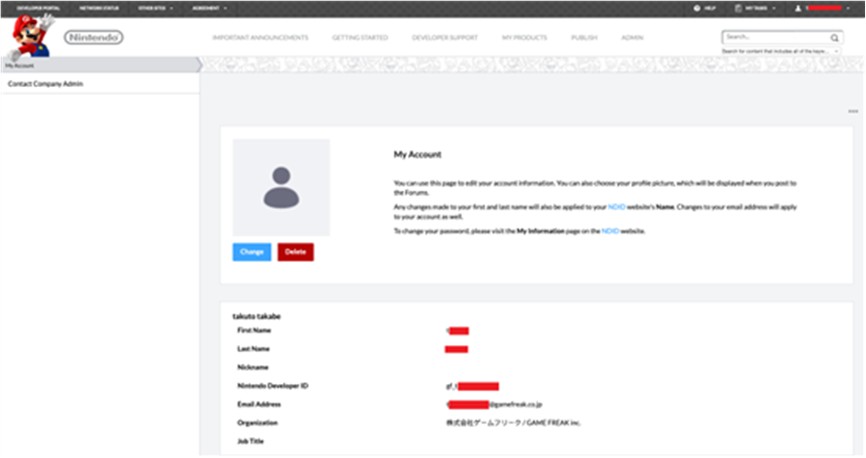
Task: Select Contact Company Admin in sidebar
Action: [x=45, y=84]
